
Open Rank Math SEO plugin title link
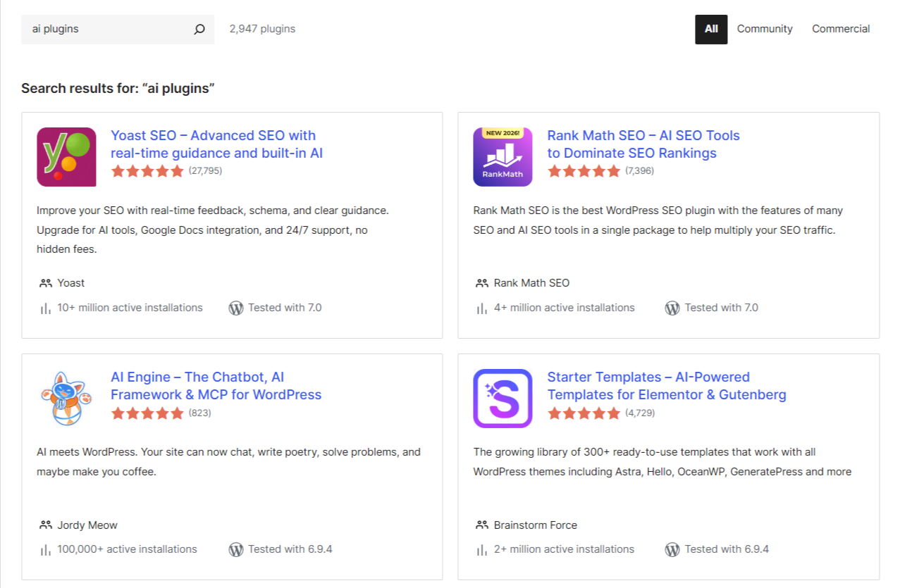[x=643, y=144]
